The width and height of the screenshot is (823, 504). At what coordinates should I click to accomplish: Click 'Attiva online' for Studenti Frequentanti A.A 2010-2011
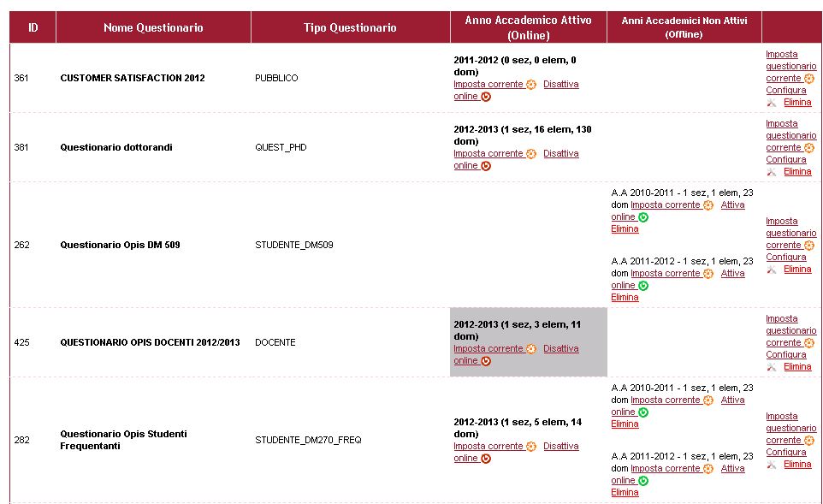[x=732, y=400]
